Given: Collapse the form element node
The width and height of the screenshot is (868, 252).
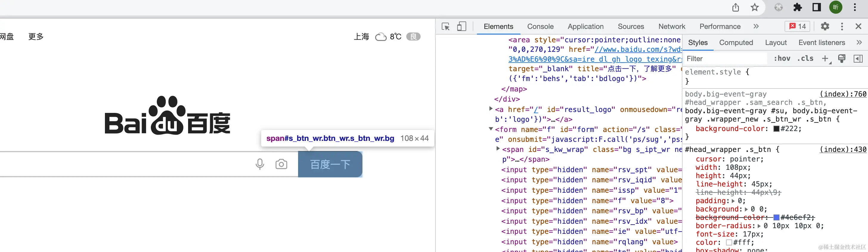Looking at the screenshot, I should coord(491,129).
